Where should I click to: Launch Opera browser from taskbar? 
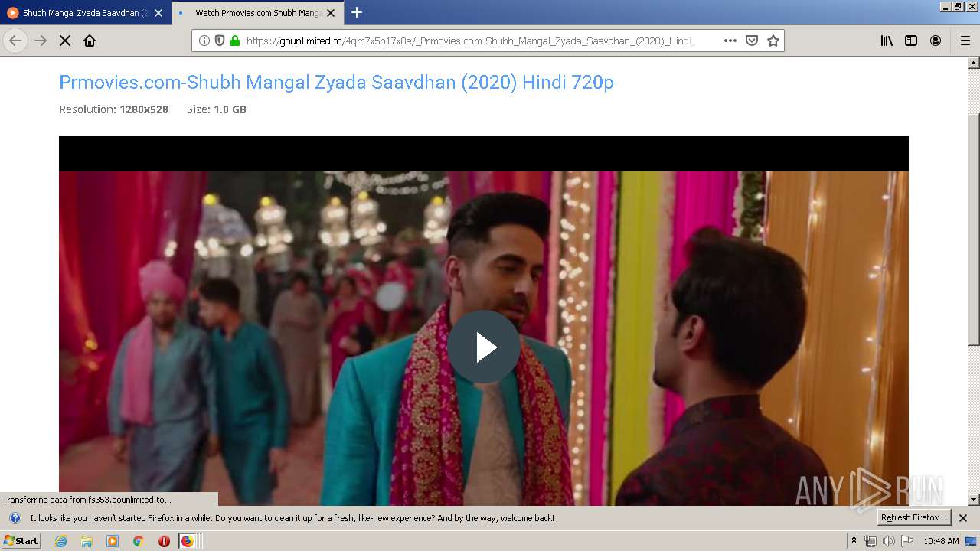click(164, 541)
